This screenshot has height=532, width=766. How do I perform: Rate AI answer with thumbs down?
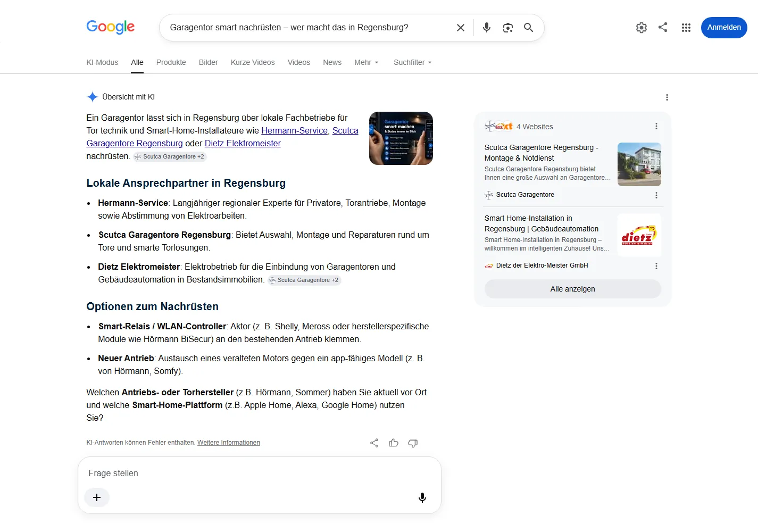[x=413, y=443]
